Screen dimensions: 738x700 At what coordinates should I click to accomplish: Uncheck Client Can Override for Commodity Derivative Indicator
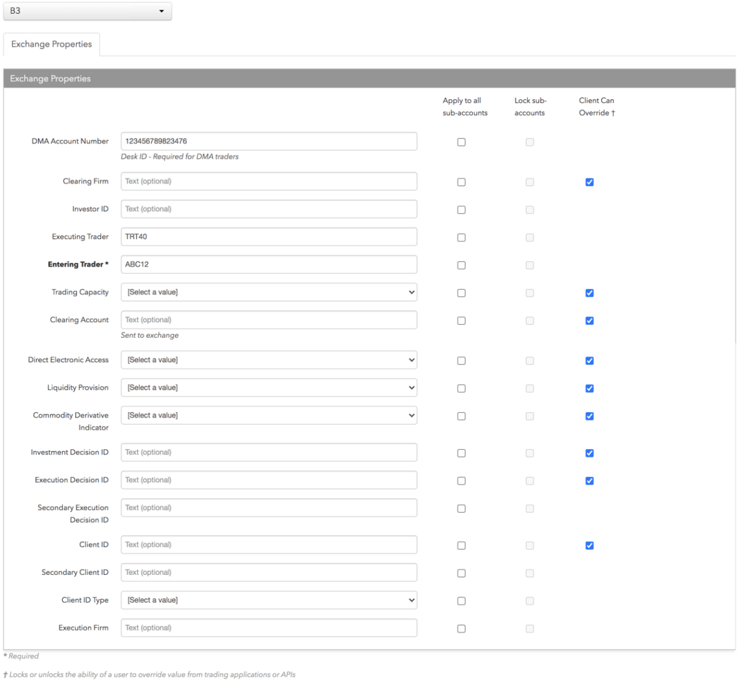click(589, 416)
